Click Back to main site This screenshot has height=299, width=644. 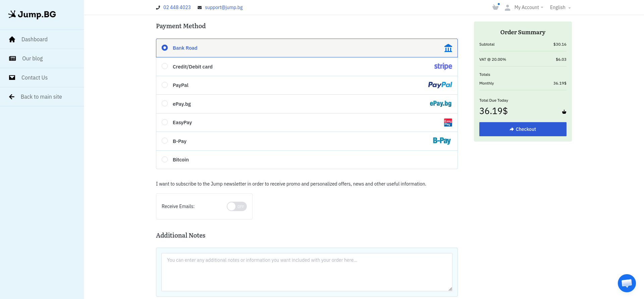(x=42, y=97)
